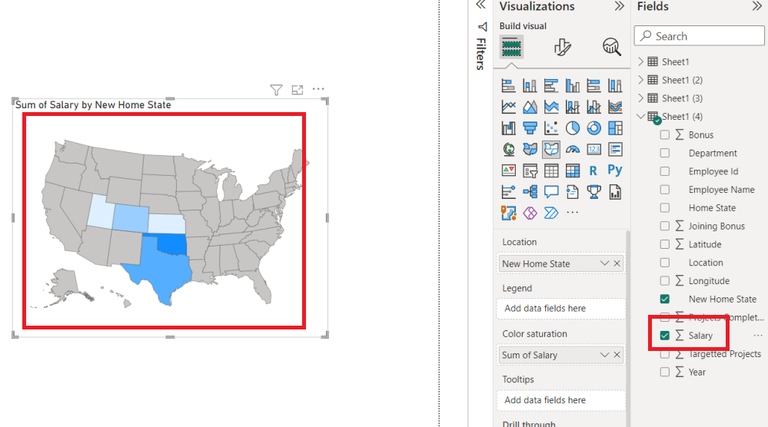The width and height of the screenshot is (768, 427).
Task: Select the funnel chart visualization icon
Action: pos(529,128)
